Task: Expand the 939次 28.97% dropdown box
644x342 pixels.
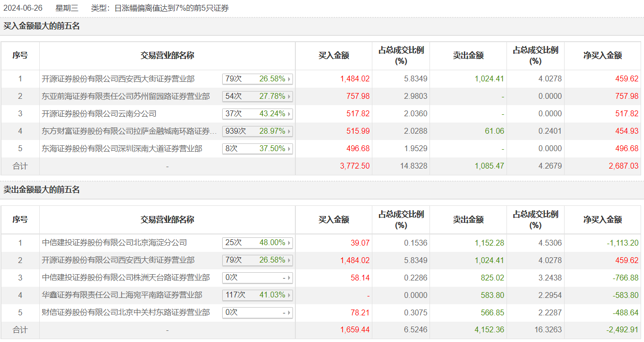Action: tap(258, 131)
